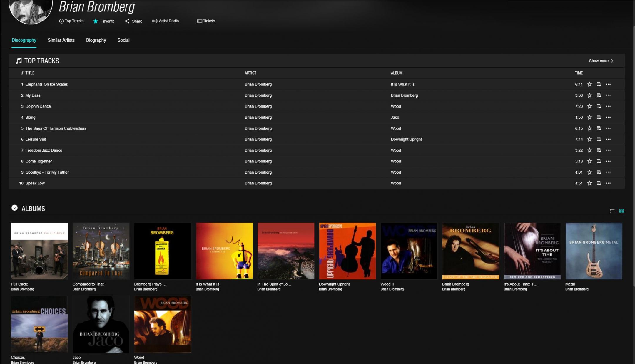This screenshot has height=364, width=635.
Task: Click the page vertical scrollbar
Action: tap(634, 156)
